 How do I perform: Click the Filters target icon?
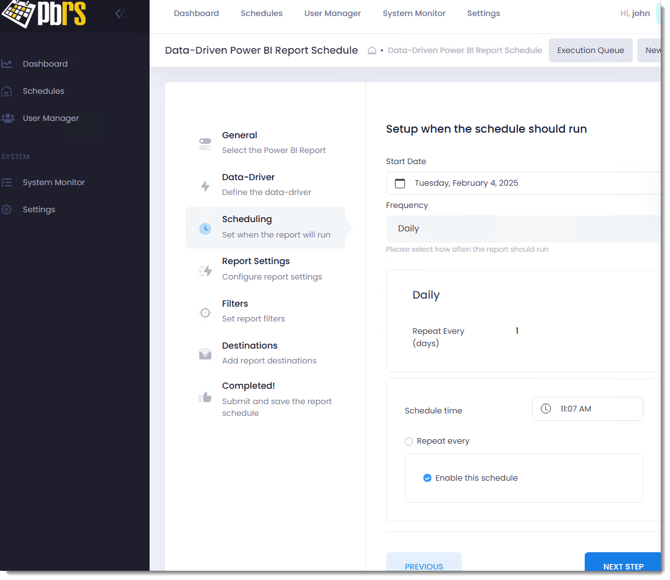(x=205, y=313)
